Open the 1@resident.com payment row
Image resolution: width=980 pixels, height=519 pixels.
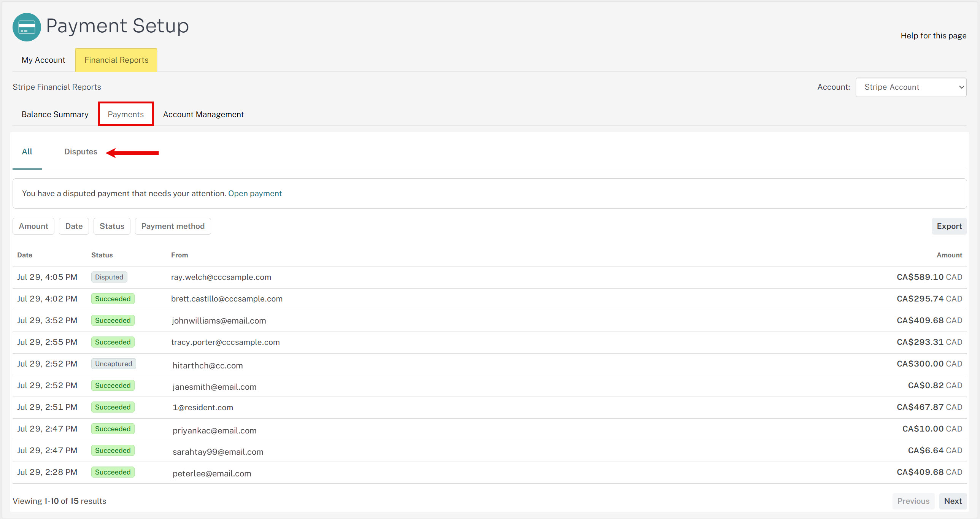[x=489, y=407]
